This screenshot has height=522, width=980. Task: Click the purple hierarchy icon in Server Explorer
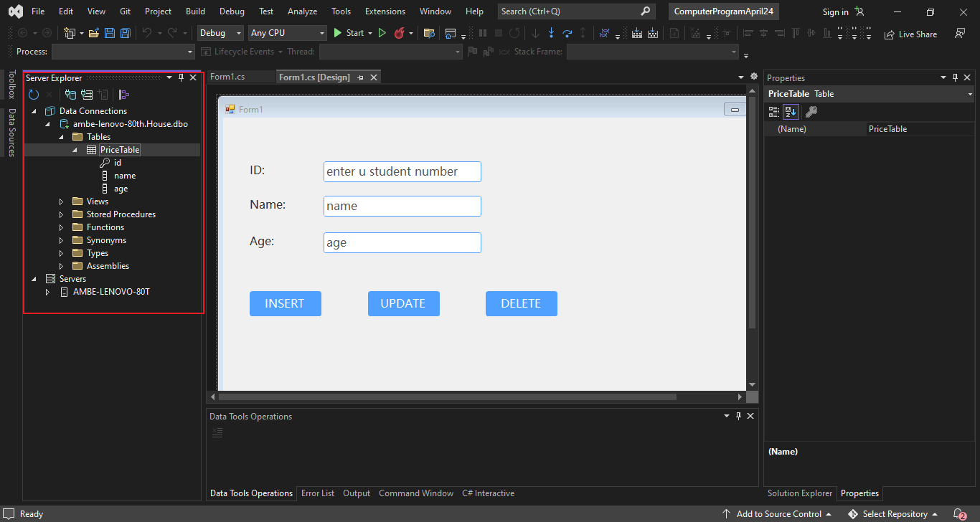pyautogui.click(x=123, y=94)
